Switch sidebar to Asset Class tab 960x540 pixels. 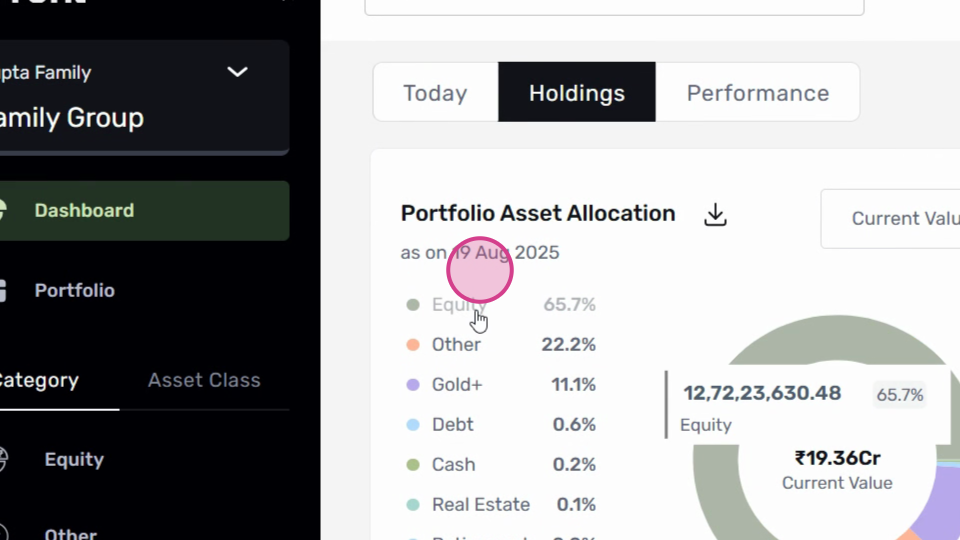click(x=204, y=380)
